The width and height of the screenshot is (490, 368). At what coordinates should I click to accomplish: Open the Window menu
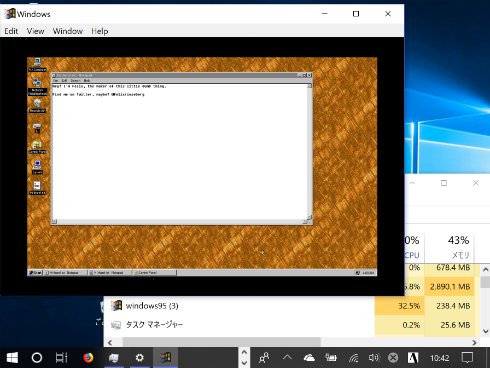pyautogui.click(x=68, y=31)
